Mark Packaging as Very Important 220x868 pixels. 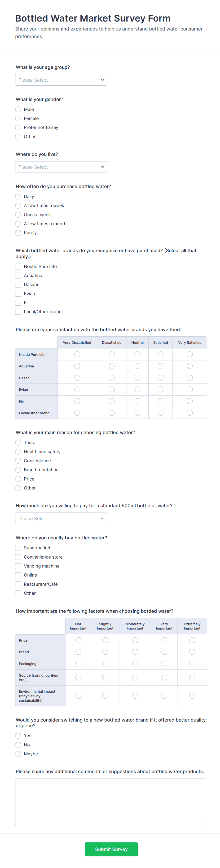tap(164, 664)
